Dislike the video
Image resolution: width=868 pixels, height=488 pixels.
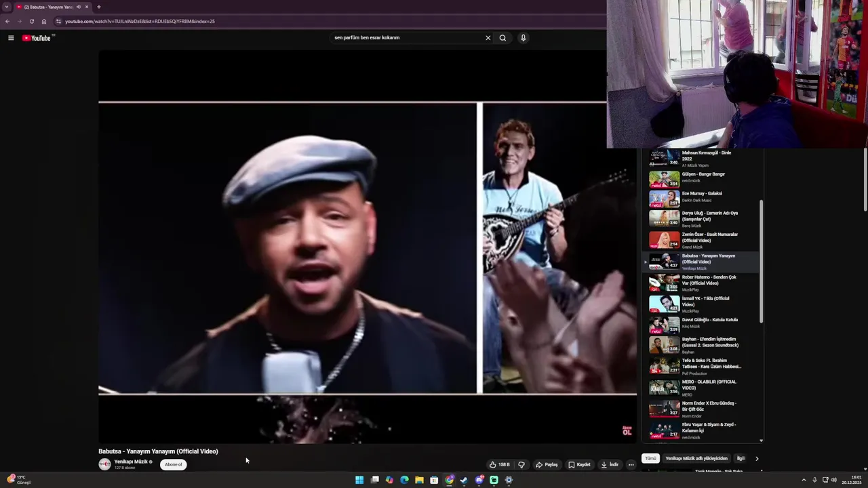click(521, 465)
